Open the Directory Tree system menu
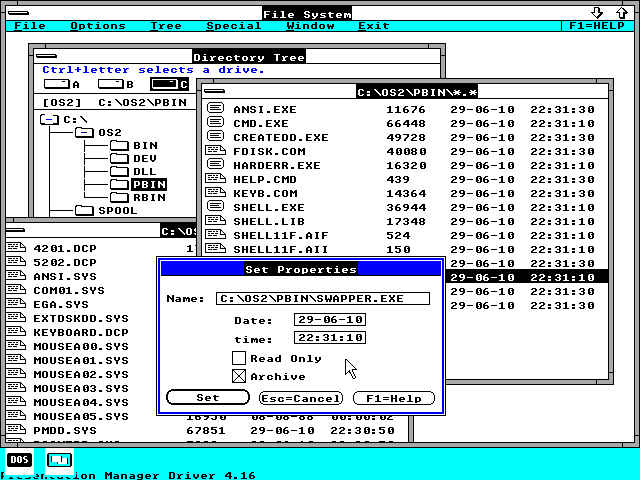 coord(46,56)
